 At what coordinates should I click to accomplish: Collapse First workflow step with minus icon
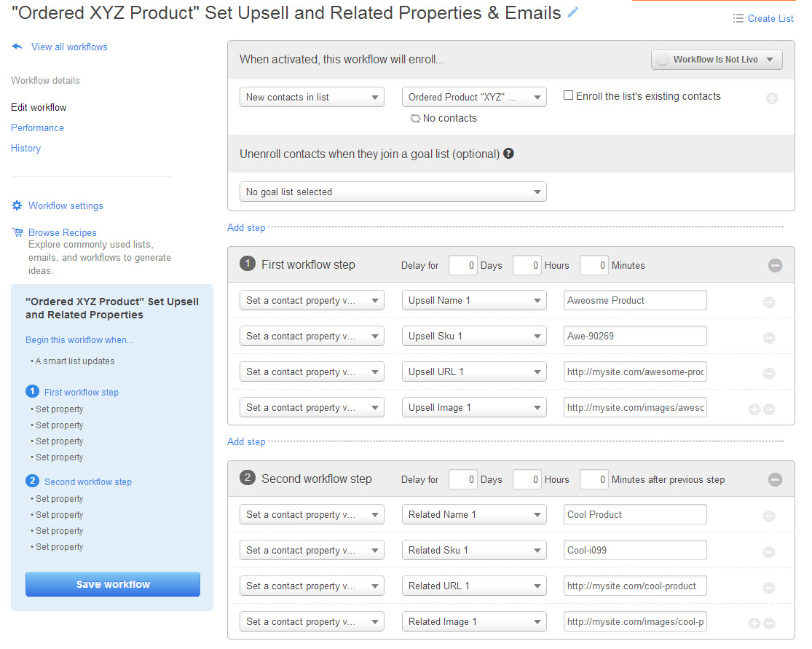pyautogui.click(x=775, y=266)
